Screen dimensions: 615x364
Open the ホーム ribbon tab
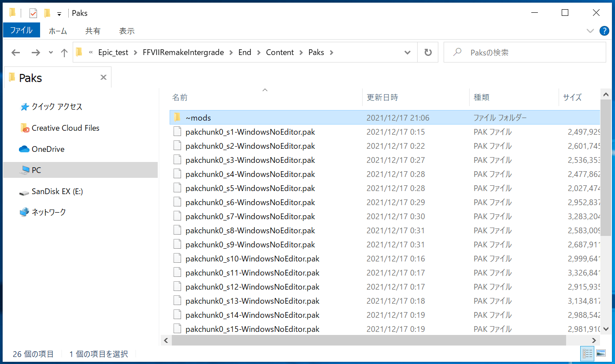[58, 31]
